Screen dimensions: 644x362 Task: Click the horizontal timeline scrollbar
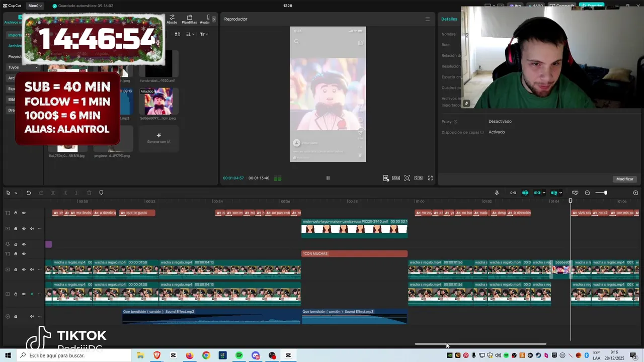click(480, 344)
